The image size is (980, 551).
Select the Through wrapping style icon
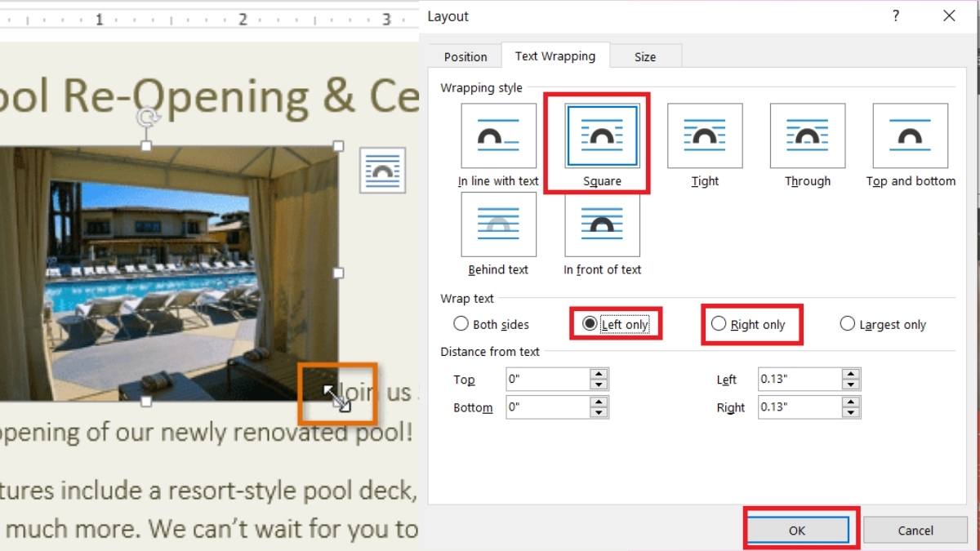click(807, 136)
